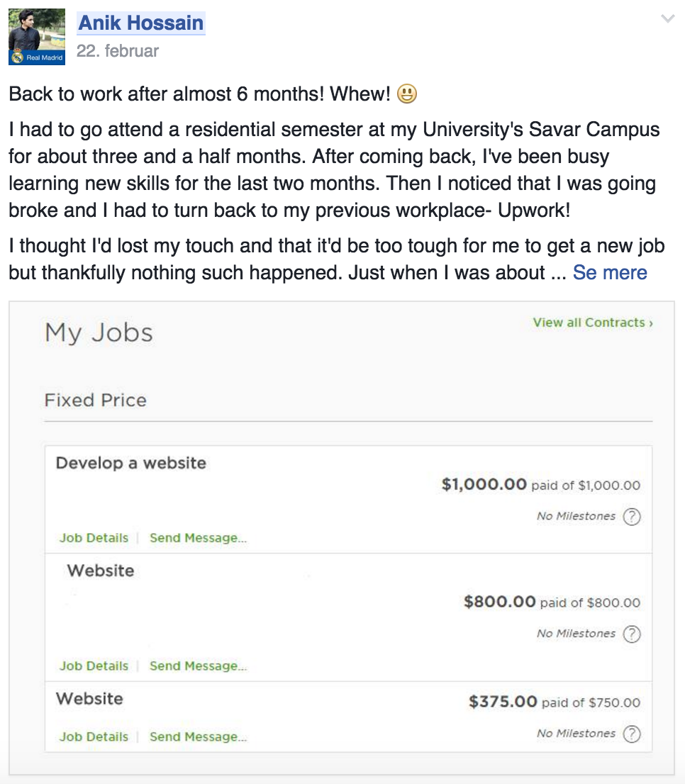Expand the View all Contracts arrow
685x784 pixels.
coord(650,323)
